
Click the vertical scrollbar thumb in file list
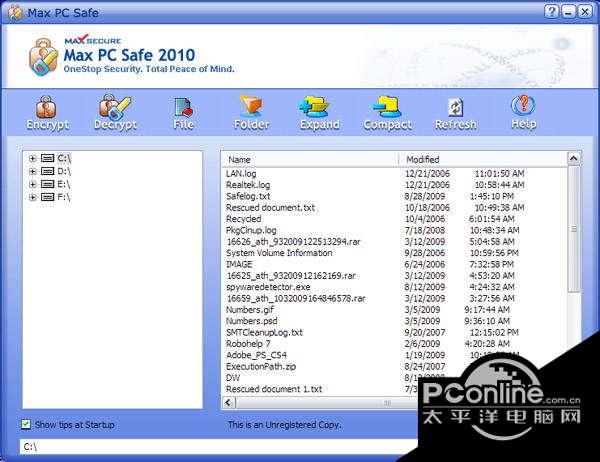tap(573, 229)
